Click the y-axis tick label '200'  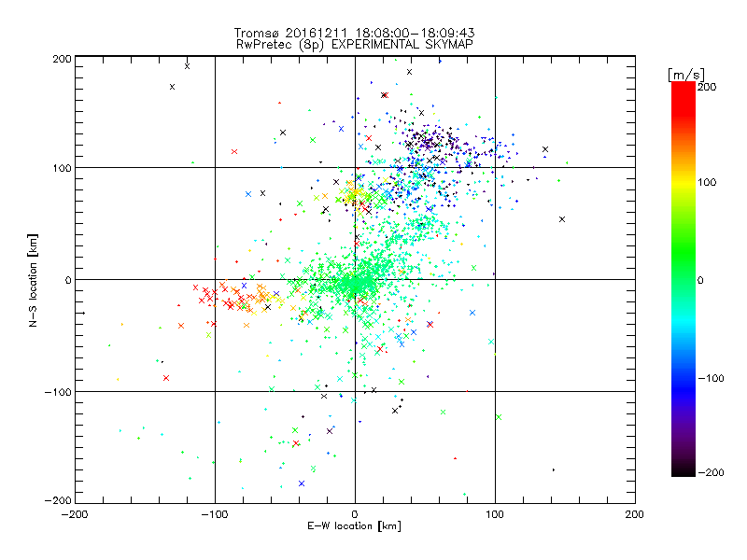coord(62,59)
